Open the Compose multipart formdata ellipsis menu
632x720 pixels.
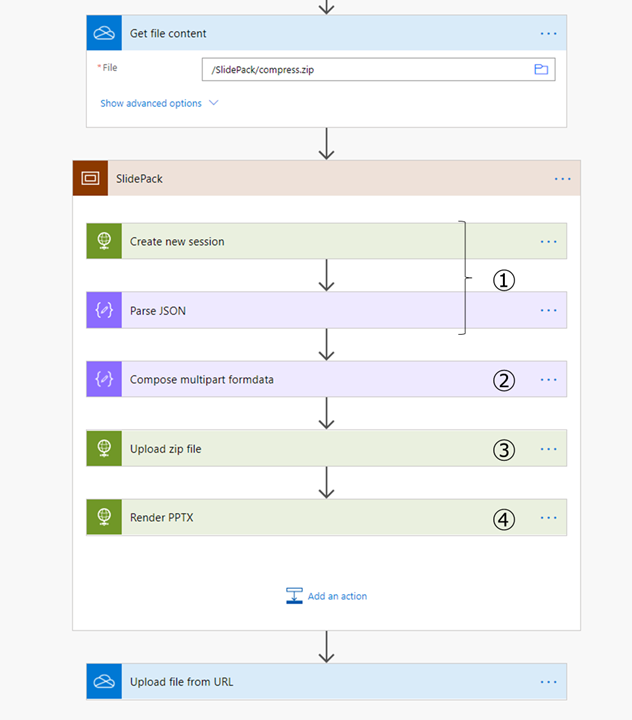[x=548, y=380]
